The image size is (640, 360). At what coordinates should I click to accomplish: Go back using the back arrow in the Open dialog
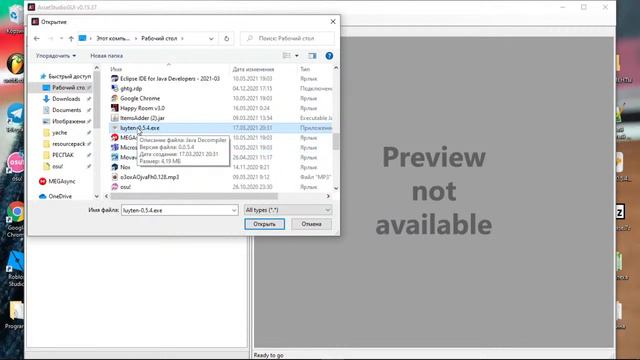pos(37,38)
